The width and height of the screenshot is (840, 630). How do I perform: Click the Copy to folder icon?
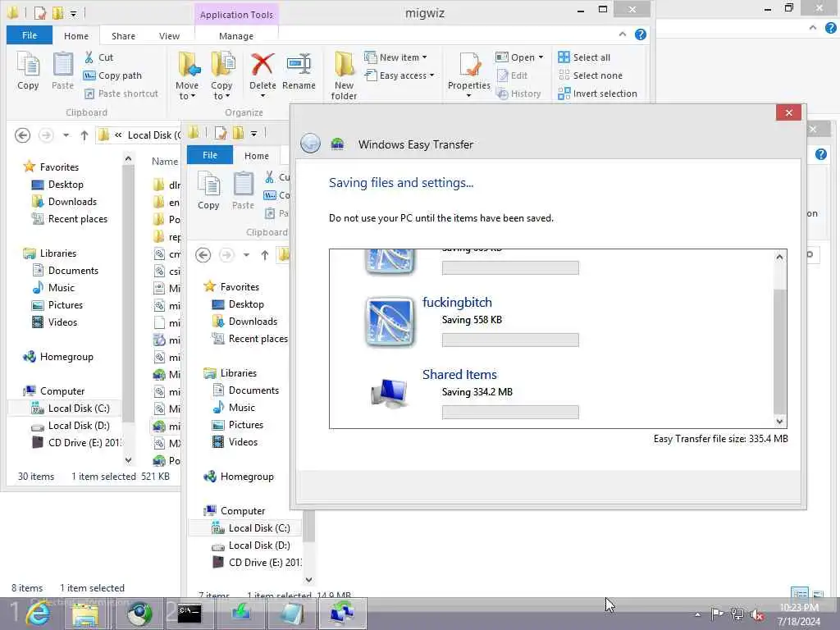(x=222, y=66)
